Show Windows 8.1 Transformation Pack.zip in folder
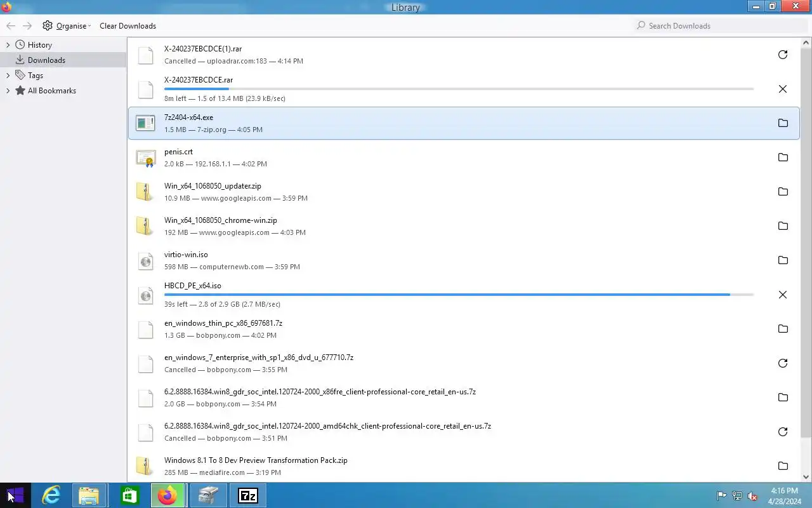This screenshot has width=812, height=508. (783, 466)
